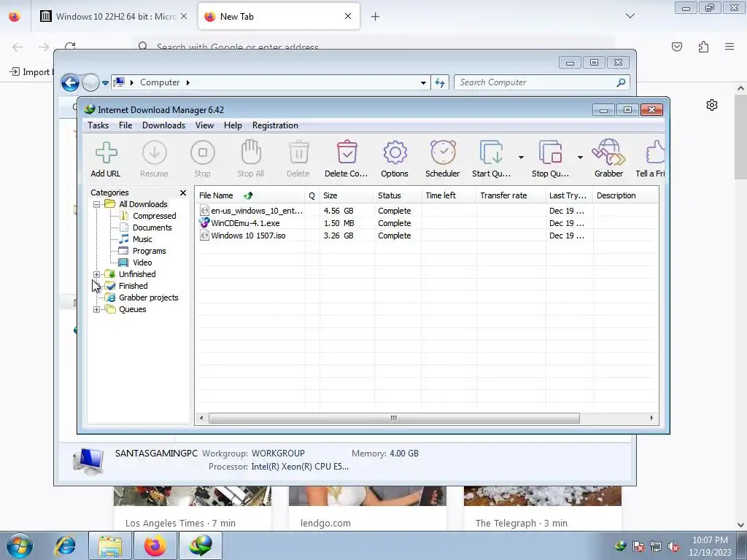Switch to Windows 10 22H2 Firefox tab
The width and height of the screenshot is (747, 560).
point(114,17)
